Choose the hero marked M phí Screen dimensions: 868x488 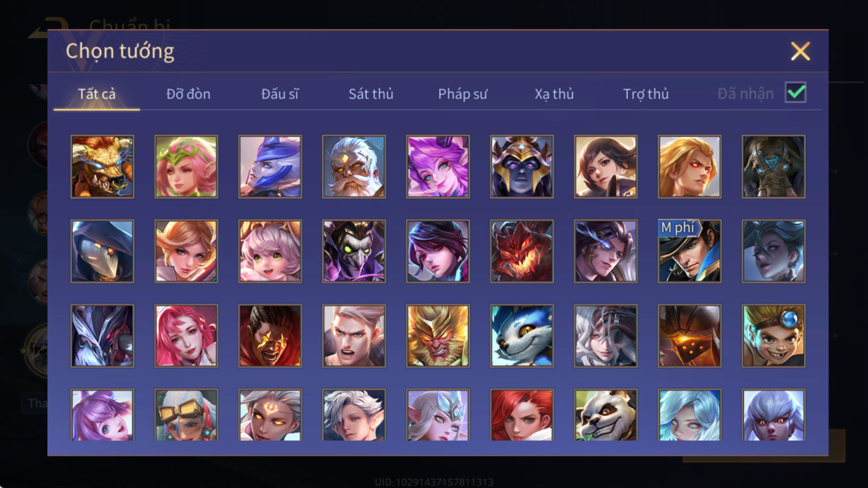(x=690, y=251)
